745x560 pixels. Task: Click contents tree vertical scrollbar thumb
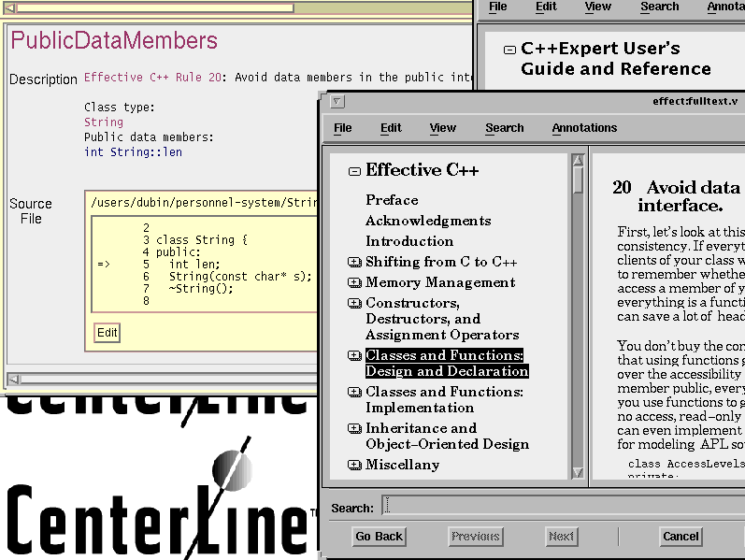point(578,179)
